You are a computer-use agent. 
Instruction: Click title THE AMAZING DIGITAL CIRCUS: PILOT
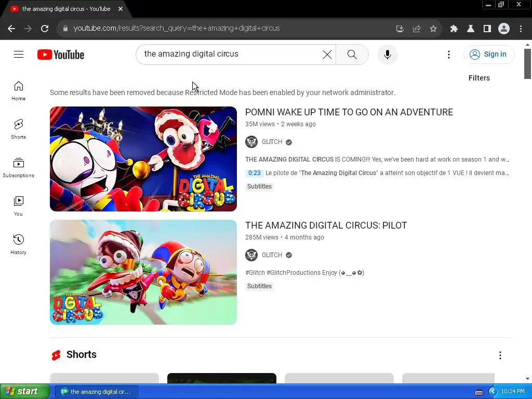pos(326,225)
